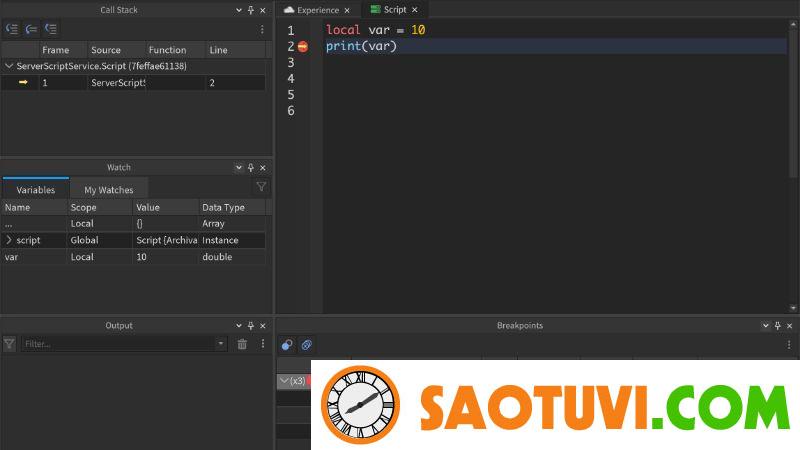This screenshot has width=800, height=450.
Task: Close the Output panel
Action: pyautogui.click(x=263, y=326)
